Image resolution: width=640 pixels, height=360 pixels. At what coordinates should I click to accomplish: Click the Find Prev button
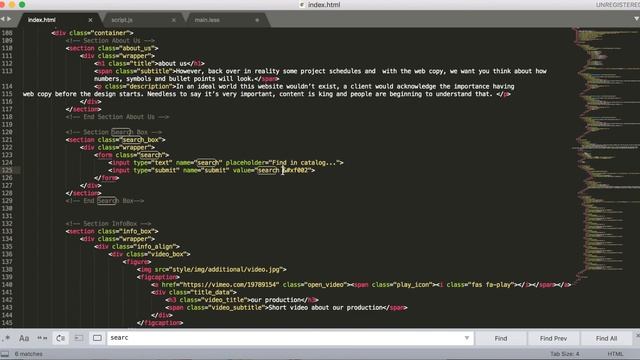[553, 338]
